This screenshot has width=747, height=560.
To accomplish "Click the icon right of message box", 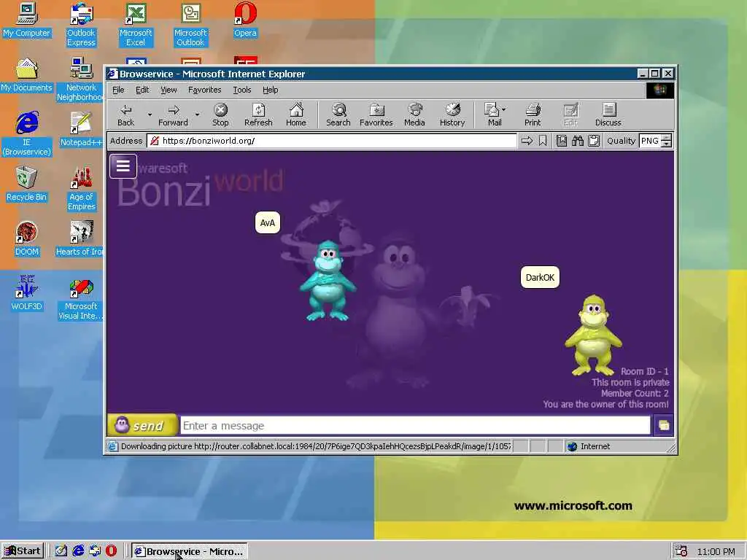I will tap(664, 425).
